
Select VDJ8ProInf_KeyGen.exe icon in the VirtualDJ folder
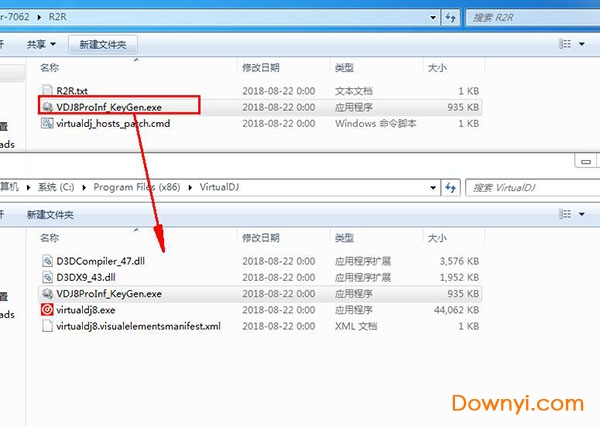pos(47,294)
